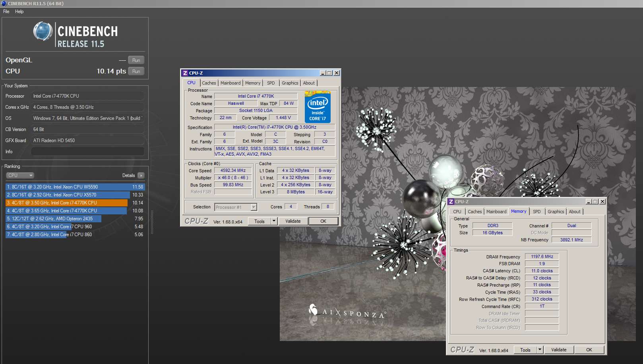Click the Cinebench title bar app icon
The height and width of the screenshot is (364, 643).
4,4
